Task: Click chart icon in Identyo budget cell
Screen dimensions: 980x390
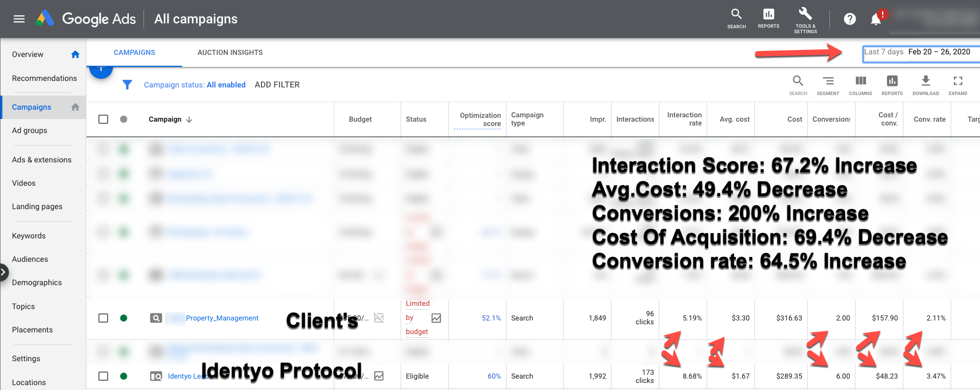Action: (379, 376)
